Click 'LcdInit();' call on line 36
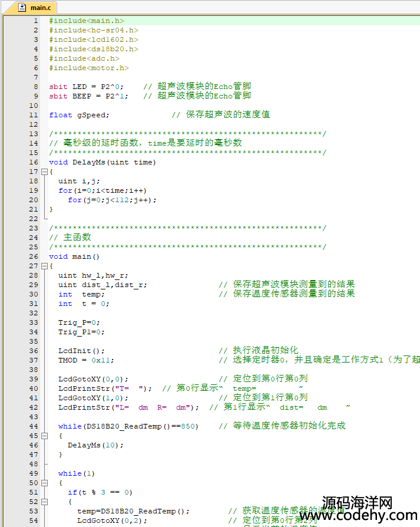Screen dimensions: 420x527 tap(81, 351)
